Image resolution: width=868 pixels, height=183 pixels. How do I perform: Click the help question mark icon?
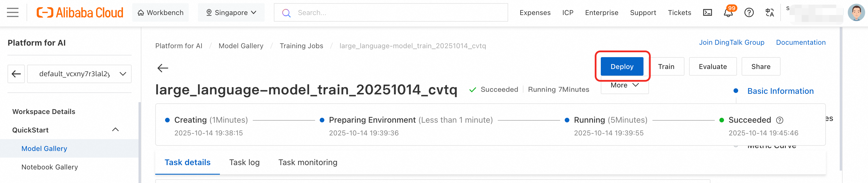click(x=749, y=13)
